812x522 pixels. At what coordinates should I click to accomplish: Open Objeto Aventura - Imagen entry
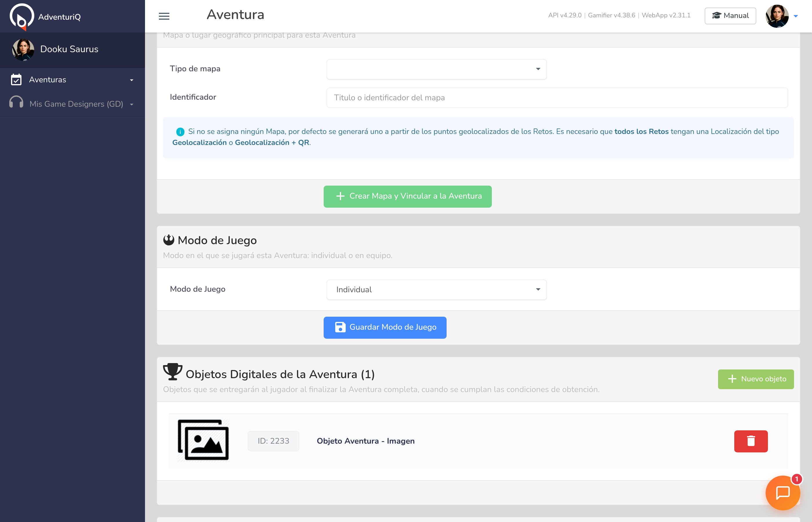(366, 441)
